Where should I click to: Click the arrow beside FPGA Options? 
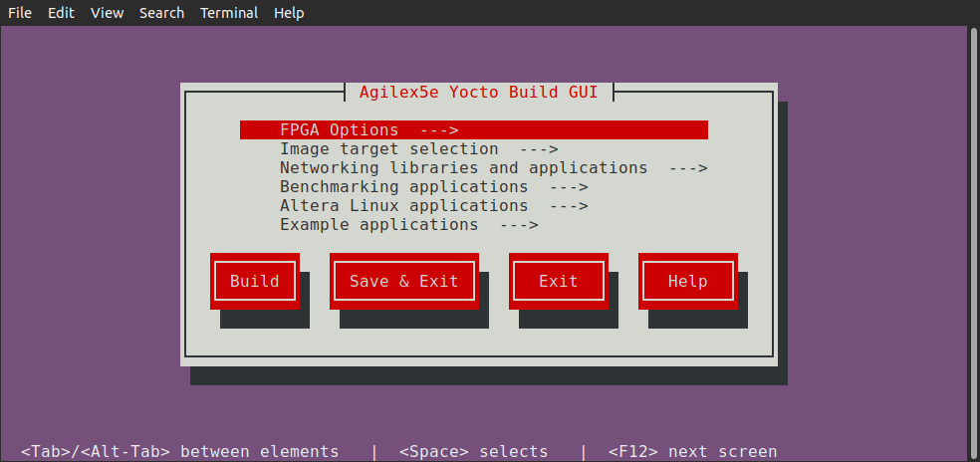438,130
